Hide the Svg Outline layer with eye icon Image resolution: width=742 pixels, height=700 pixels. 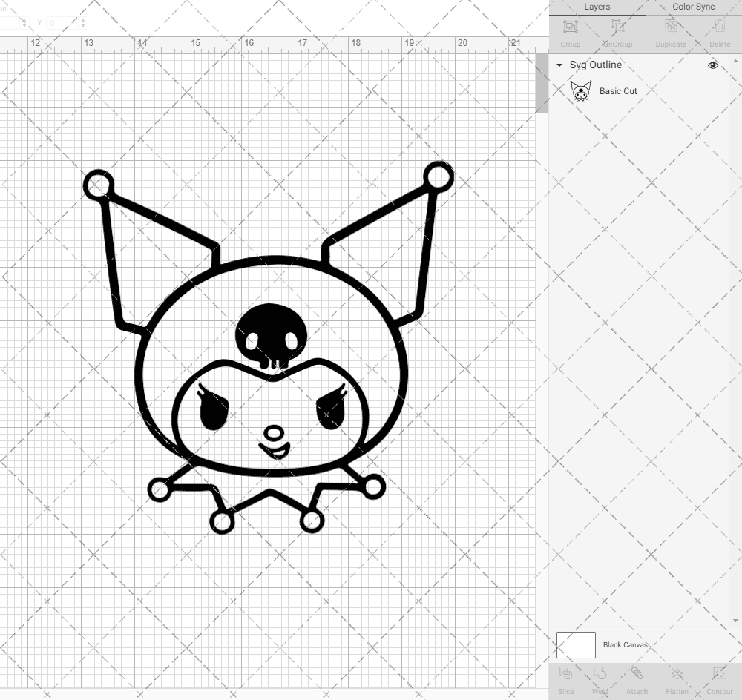click(712, 65)
